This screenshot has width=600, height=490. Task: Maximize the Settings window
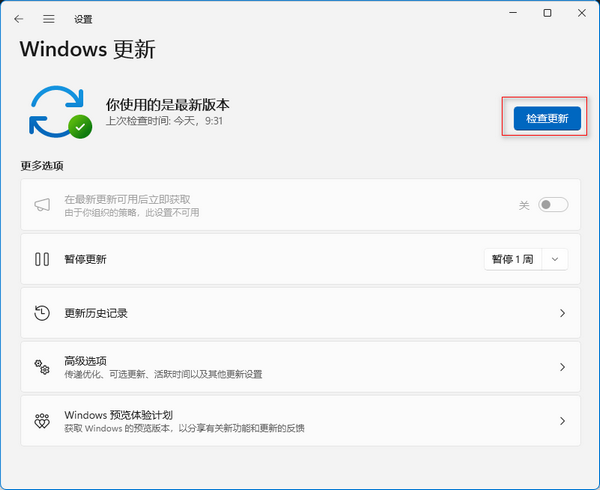tap(546, 13)
